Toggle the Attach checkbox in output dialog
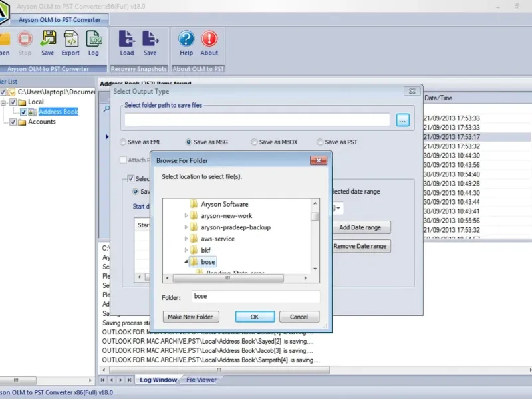This screenshot has height=399, width=532. pyautogui.click(x=123, y=160)
